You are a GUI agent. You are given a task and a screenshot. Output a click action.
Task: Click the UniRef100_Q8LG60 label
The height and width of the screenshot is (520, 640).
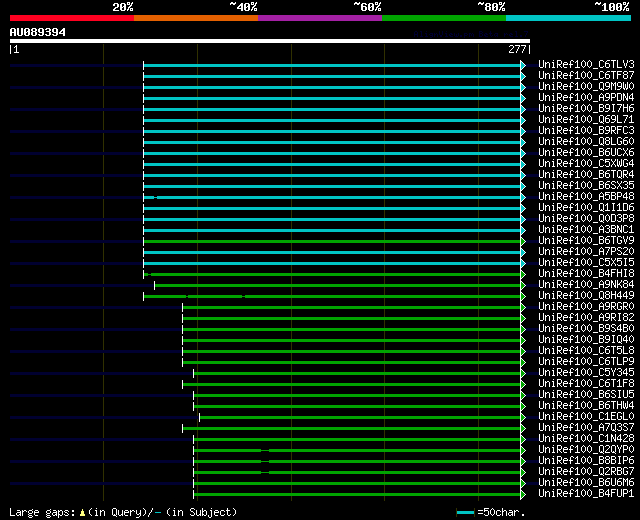pyautogui.click(x=586, y=142)
